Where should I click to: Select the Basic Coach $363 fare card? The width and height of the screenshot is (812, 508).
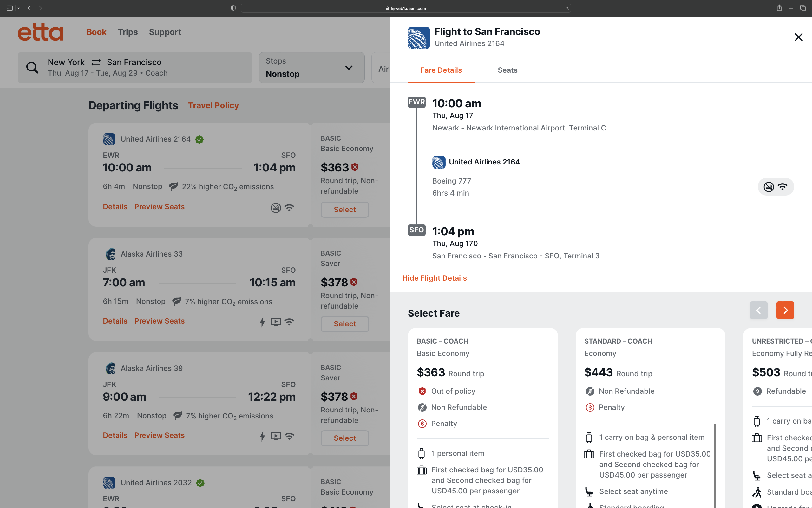[x=482, y=418]
